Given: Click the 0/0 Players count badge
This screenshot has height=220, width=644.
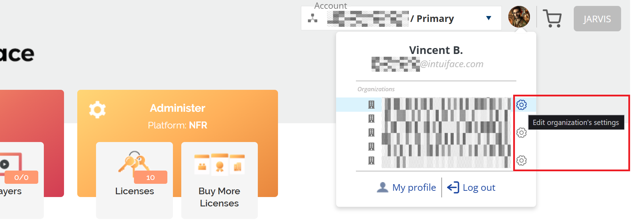Looking at the screenshot, I should 21,178.
